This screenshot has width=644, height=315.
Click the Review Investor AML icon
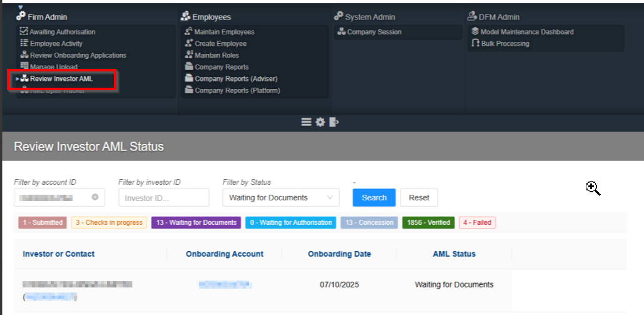click(24, 78)
